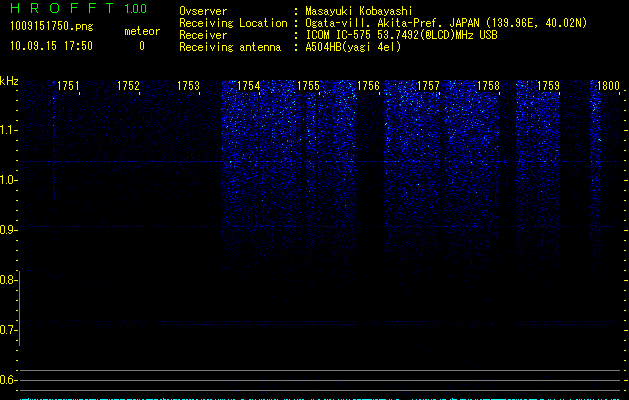Select receiver text ICOM IC-575 53.7492 MHz USB

[x=401, y=35]
